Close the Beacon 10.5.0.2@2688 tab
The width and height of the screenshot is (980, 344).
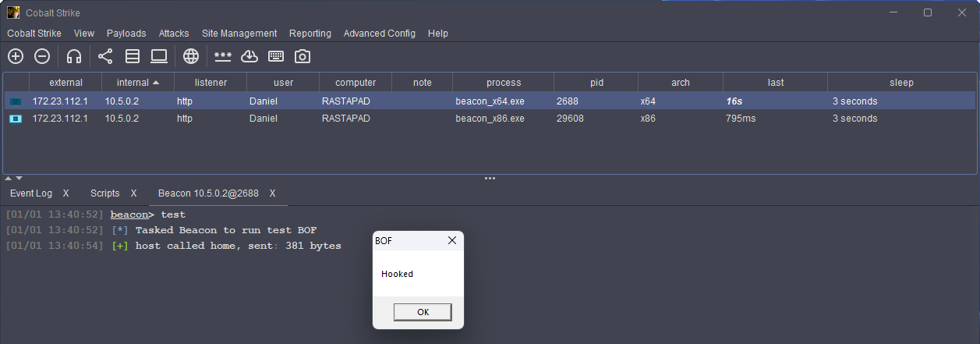(273, 193)
